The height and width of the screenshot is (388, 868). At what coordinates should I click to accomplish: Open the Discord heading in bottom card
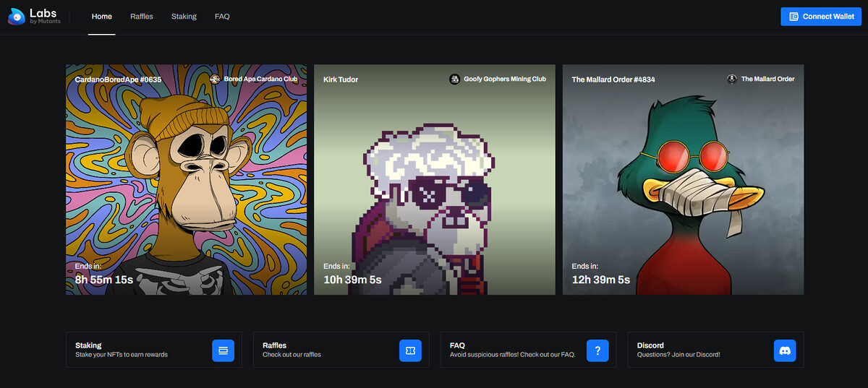pyautogui.click(x=650, y=345)
